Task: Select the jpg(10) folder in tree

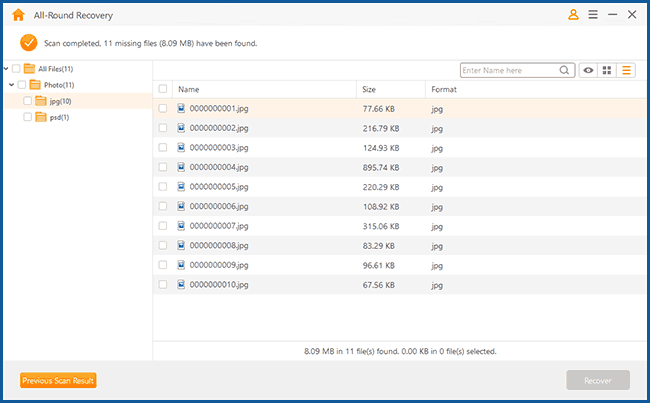Action: click(x=58, y=101)
